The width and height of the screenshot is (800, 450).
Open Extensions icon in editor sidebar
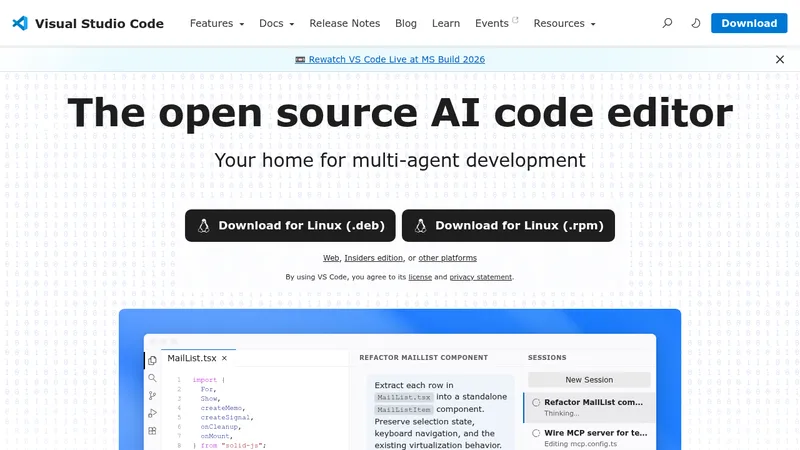click(152, 431)
